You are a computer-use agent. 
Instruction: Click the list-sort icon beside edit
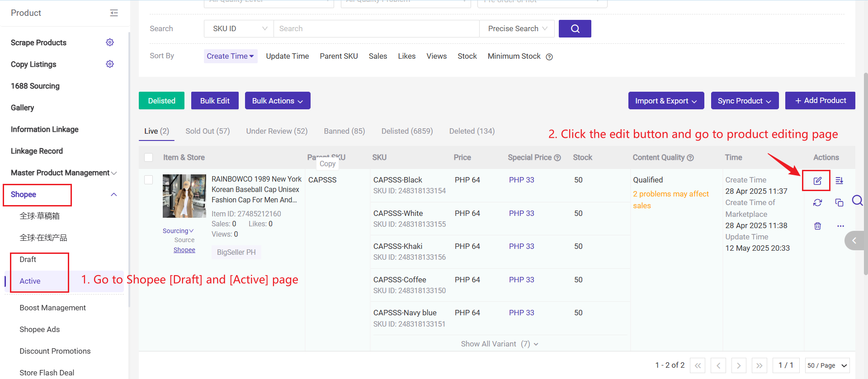(x=840, y=181)
